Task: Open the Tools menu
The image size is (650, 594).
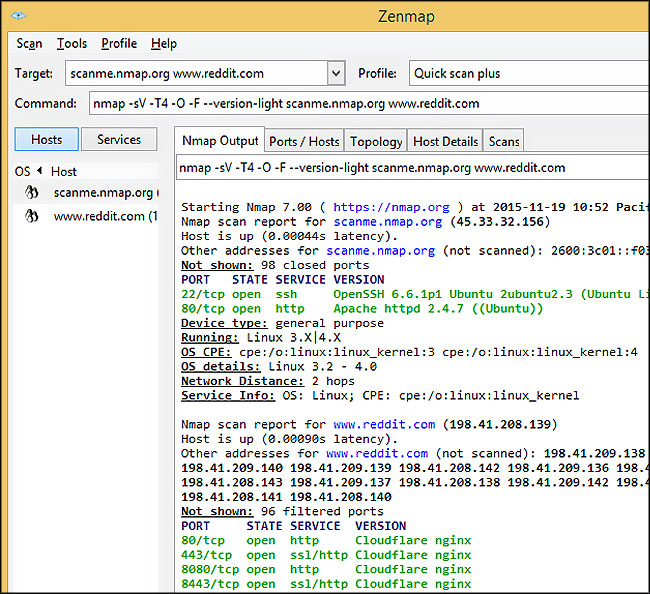Action: pyautogui.click(x=72, y=44)
